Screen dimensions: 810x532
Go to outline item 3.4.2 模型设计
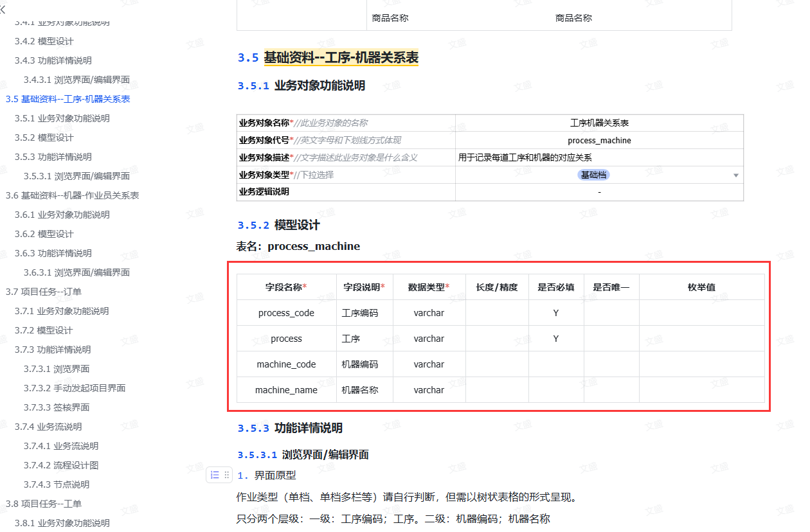[x=44, y=41]
